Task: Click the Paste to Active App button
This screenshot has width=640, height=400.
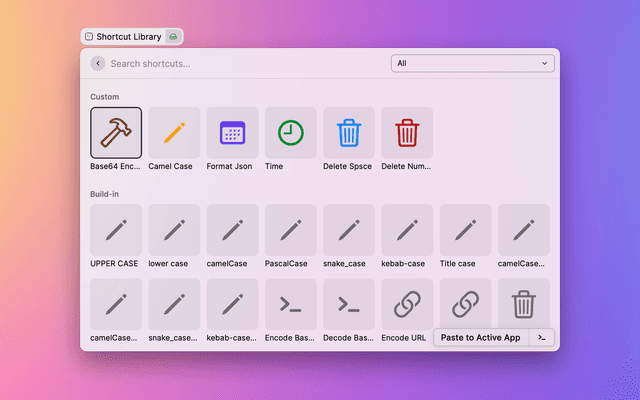Action: [x=480, y=338]
